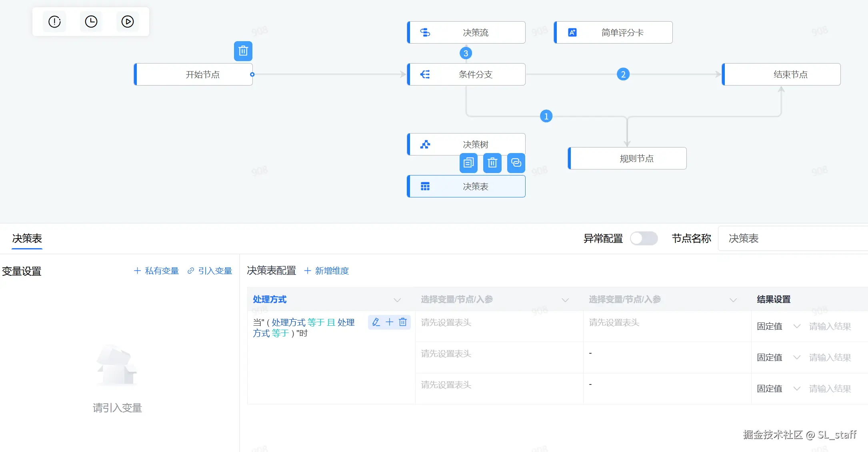Focus the 节点名称 input field
The image size is (868, 452).
coord(792,239)
